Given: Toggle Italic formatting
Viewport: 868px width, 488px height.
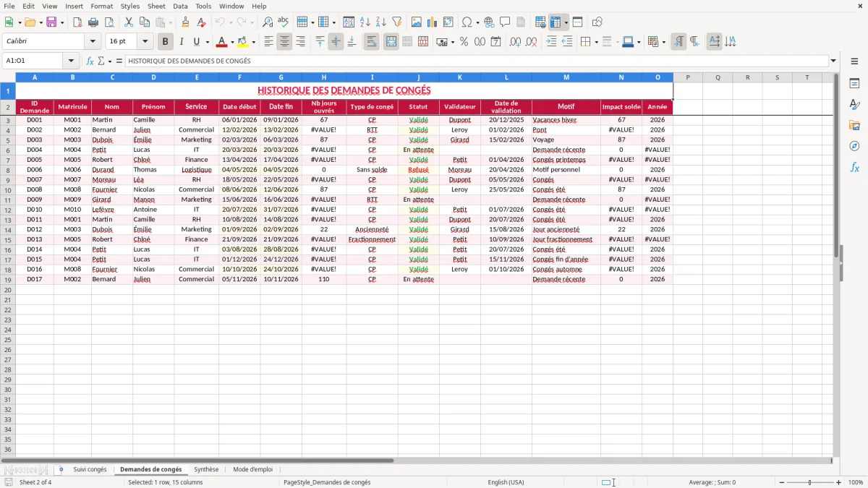Looking at the screenshot, I should click(181, 42).
